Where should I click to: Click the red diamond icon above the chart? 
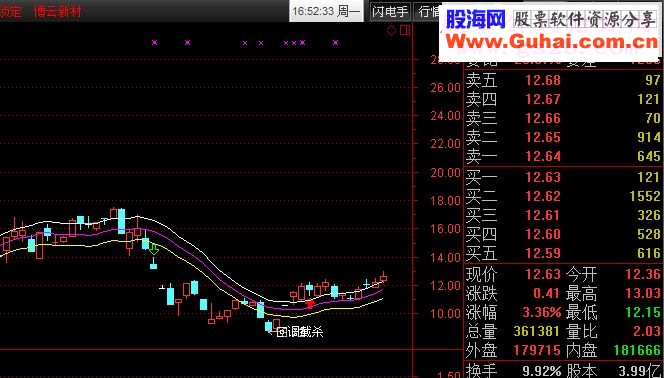(391, 30)
